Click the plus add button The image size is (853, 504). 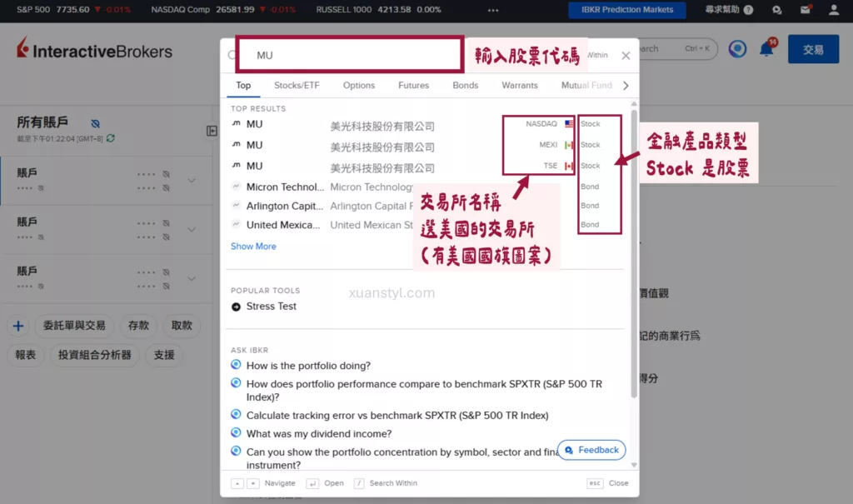[18, 326]
